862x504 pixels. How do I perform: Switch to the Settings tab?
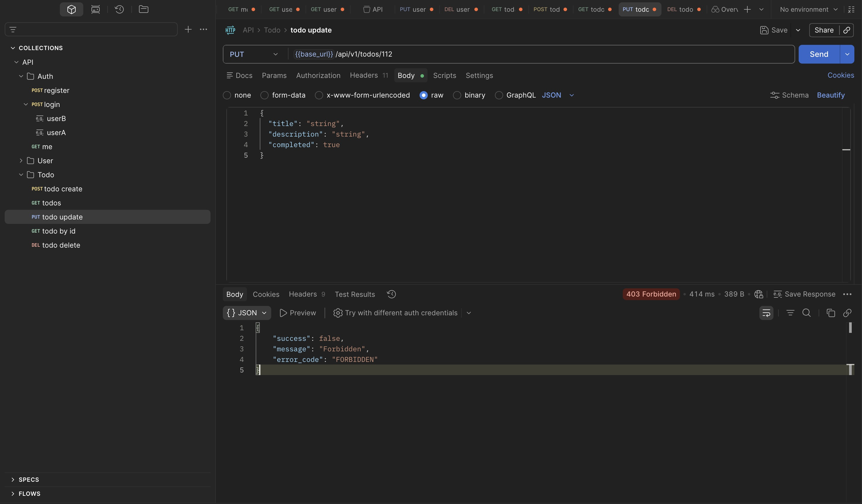tap(479, 75)
